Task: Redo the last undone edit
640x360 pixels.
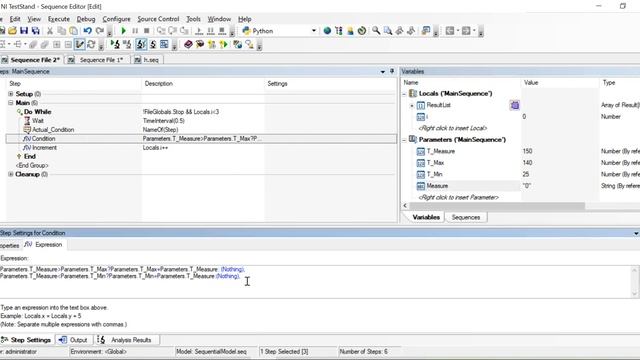Action: 100,31
